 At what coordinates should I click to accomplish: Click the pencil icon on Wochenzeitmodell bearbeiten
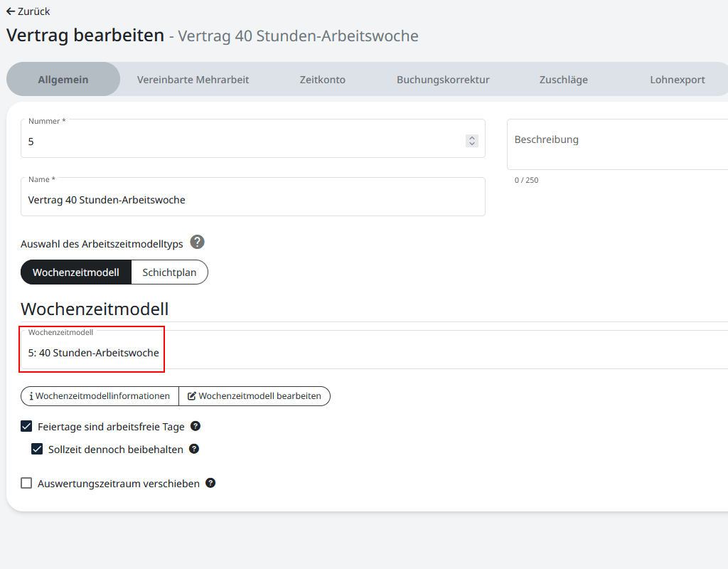191,396
